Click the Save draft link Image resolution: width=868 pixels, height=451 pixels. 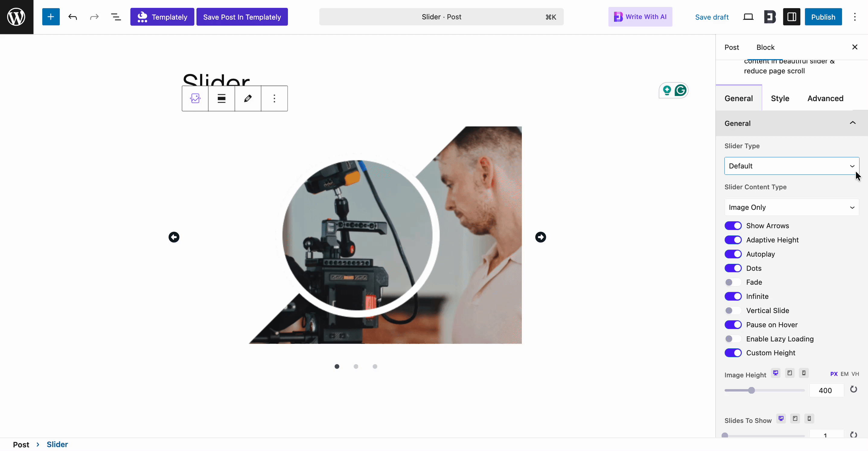(x=712, y=17)
